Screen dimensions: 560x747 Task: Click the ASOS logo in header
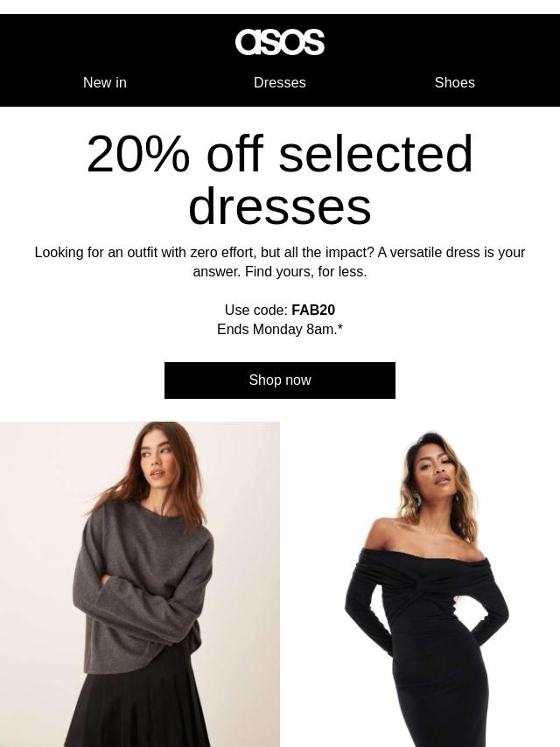click(x=280, y=42)
